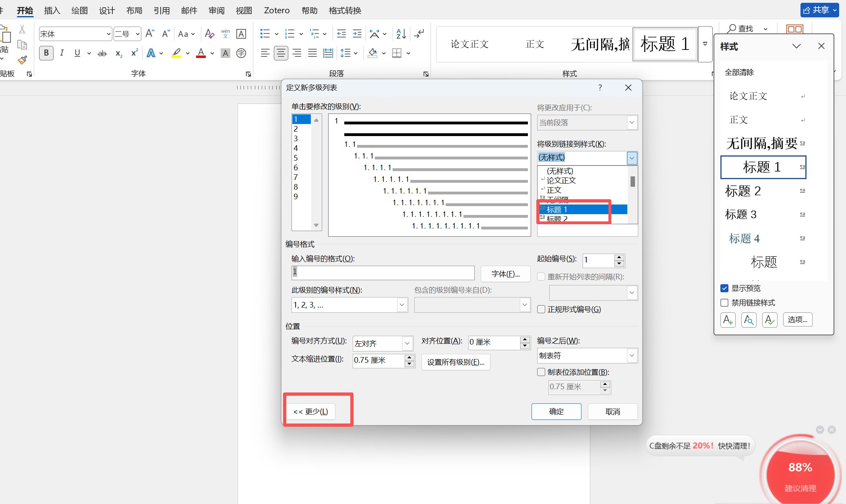846x504 pixels.
Task: Click the Style Inspector icon in the Styles pane
Action: (749, 320)
